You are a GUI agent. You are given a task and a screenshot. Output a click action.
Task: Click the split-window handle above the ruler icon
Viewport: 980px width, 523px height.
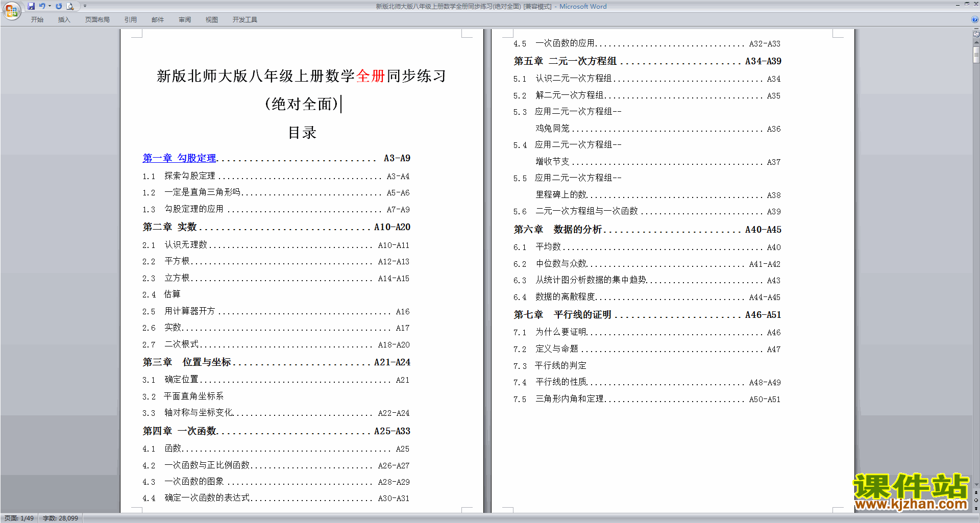pos(976,29)
